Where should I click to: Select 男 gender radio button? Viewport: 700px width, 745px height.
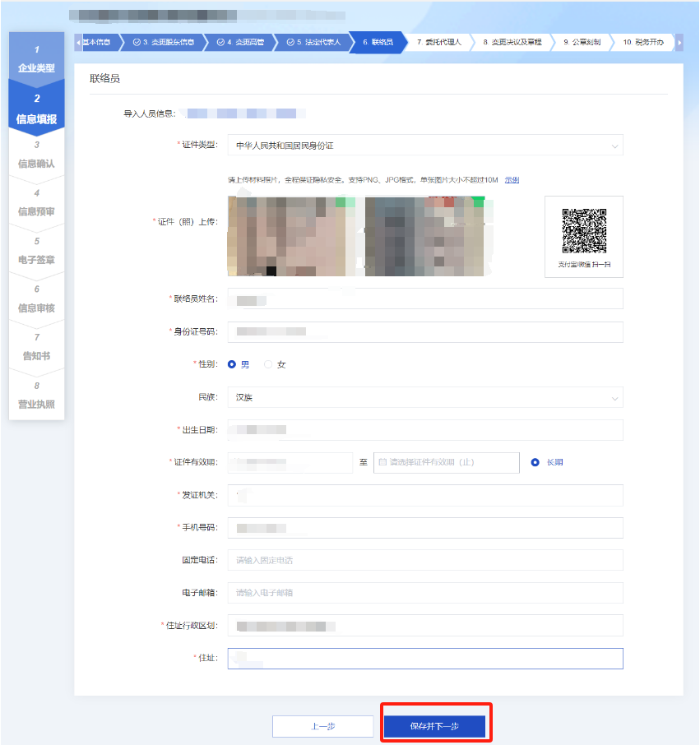point(232,364)
